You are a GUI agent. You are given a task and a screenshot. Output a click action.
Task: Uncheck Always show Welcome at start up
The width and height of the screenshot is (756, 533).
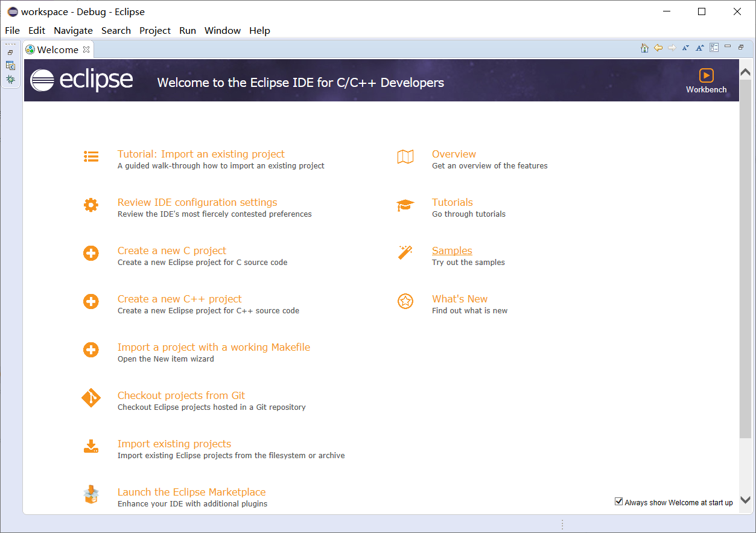(x=618, y=502)
